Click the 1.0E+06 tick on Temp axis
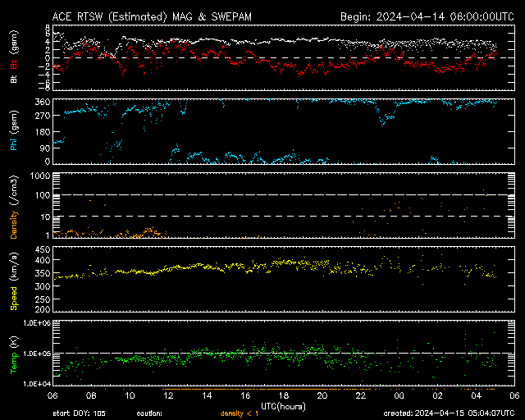The height and width of the screenshot is (420, 525). [37, 323]
